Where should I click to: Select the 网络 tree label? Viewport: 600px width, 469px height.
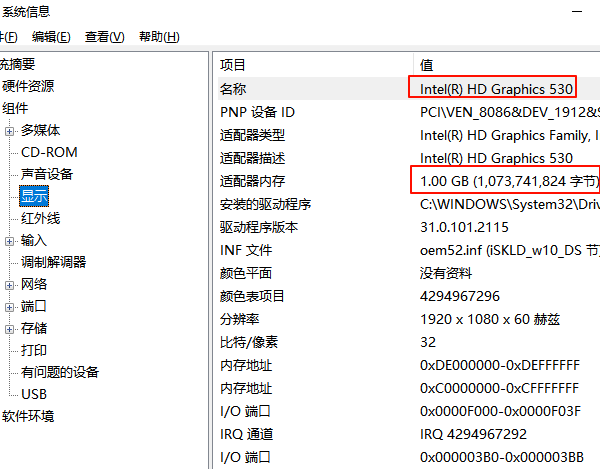(34, 284)
